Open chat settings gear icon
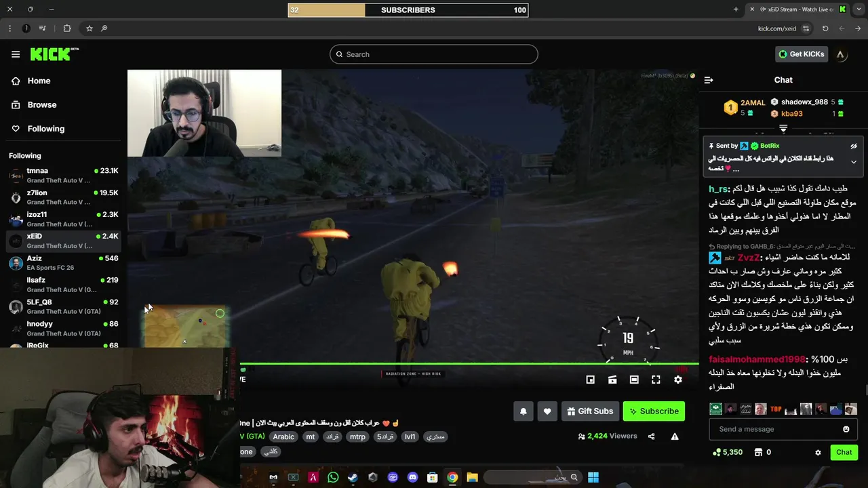Viewport: 868px width, 488px height. pos(818,452)
